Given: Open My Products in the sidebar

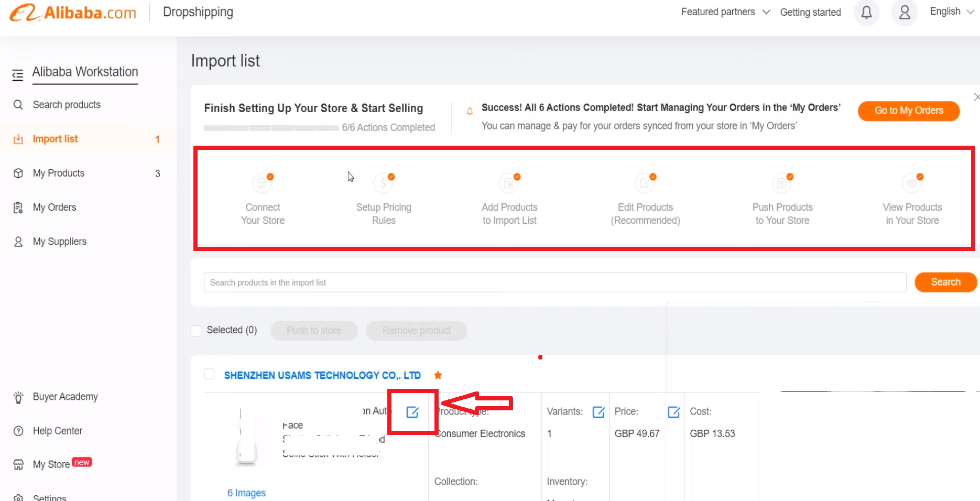Looking at the screenshot, I should (x=59, y=173).
